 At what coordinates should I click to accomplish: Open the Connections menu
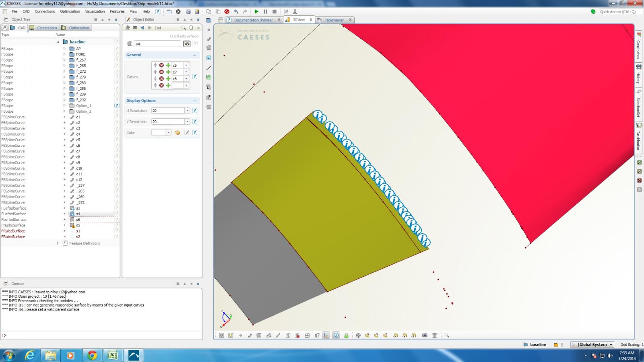[x=45, y=12]
